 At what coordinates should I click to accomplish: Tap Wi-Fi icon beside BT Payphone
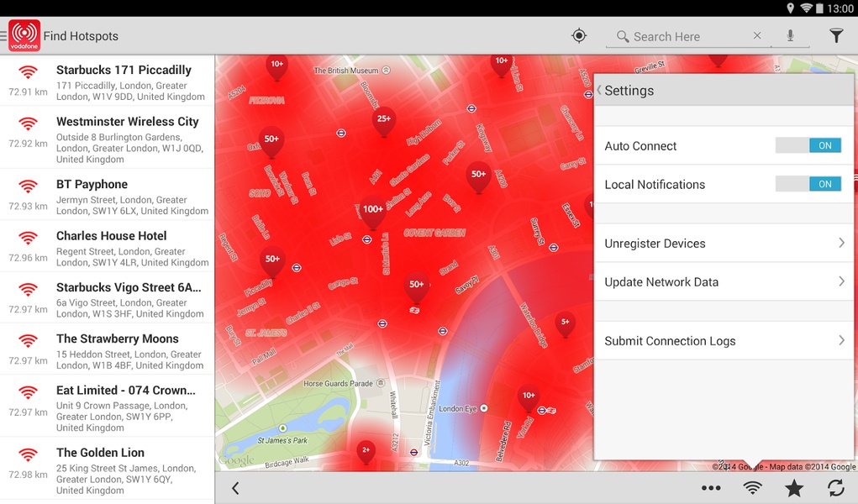[28, 186]
